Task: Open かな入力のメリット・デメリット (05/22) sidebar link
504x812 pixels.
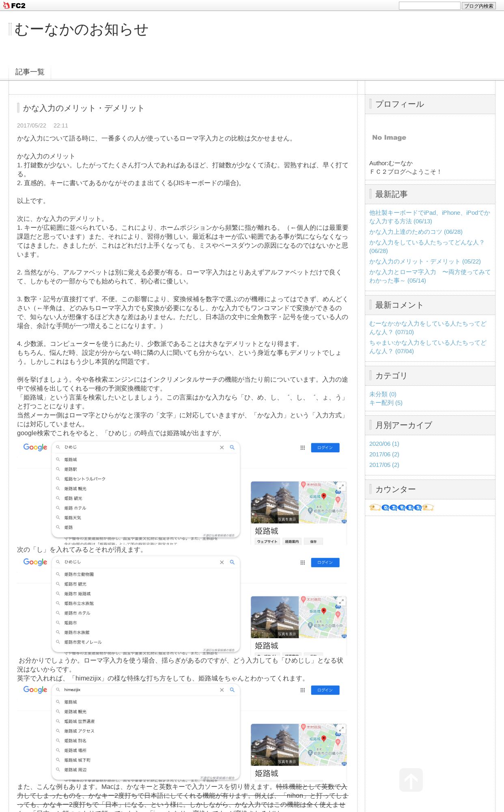Action: pos(425,261)
